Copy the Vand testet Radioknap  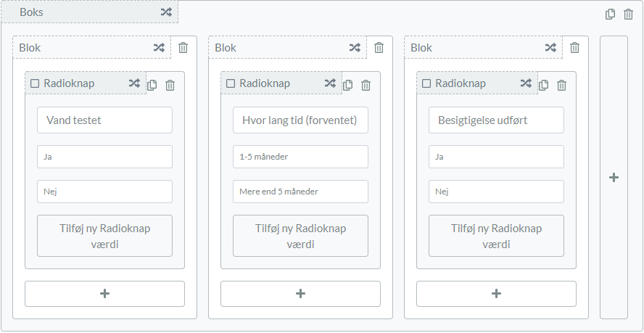point(152,85)
